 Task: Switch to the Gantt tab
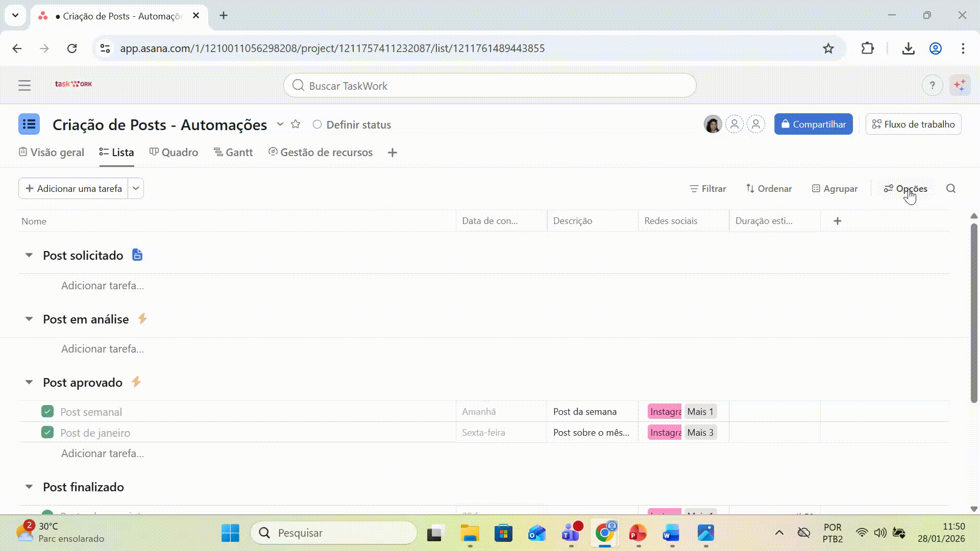point(233,153)
